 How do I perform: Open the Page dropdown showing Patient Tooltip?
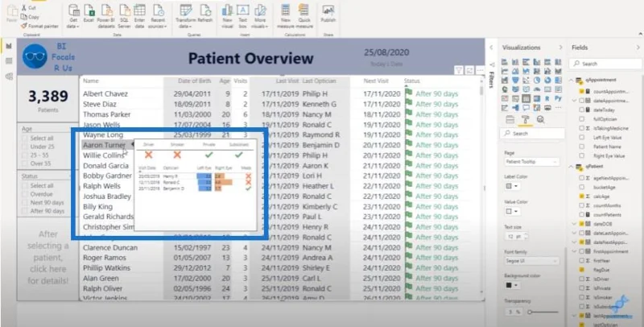532,162
